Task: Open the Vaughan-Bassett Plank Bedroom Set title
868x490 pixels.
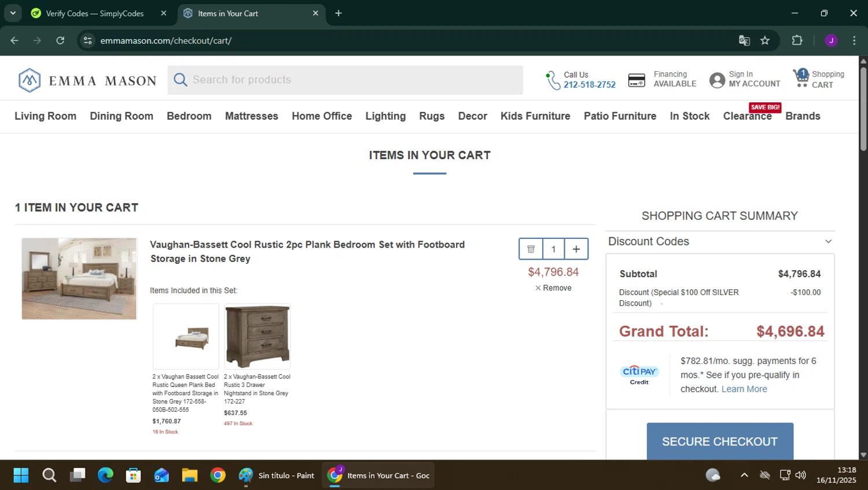Action: point(307,252)
